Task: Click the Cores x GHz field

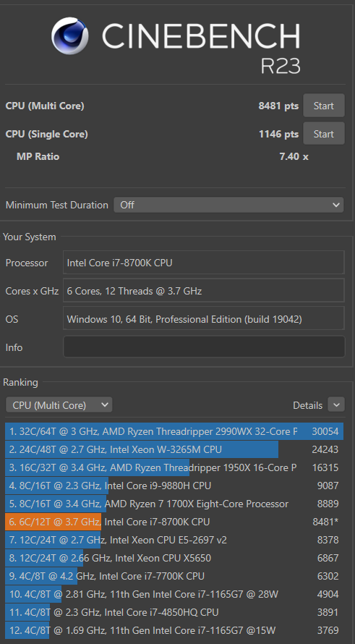Action: tap(204, 291)
